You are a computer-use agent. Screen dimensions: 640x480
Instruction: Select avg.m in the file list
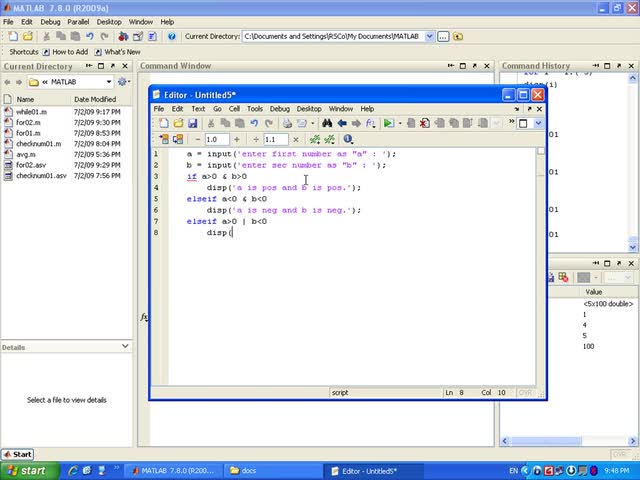tap(25, 155)
